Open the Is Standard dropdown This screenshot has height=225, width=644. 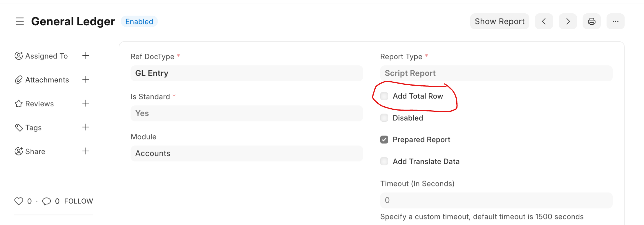(x=247, y=113)
